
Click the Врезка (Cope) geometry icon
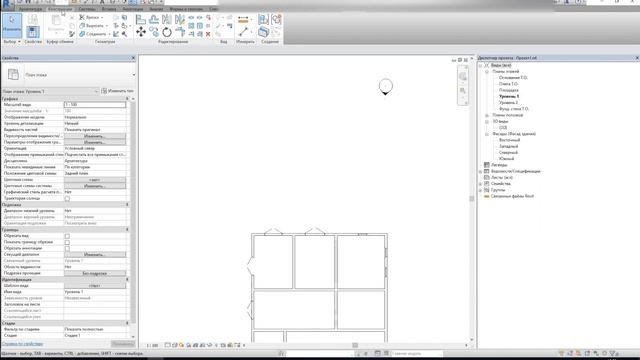(x=82, y=18)
